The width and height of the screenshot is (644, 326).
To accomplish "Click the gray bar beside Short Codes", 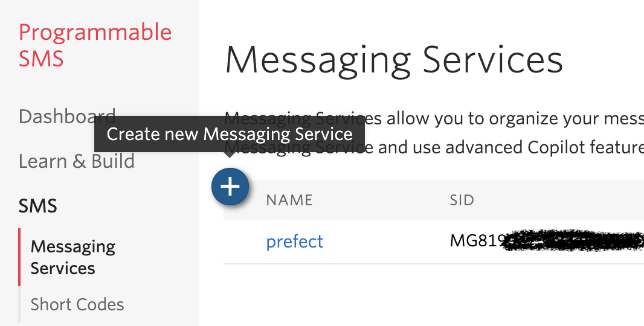I will pos(20,304).
